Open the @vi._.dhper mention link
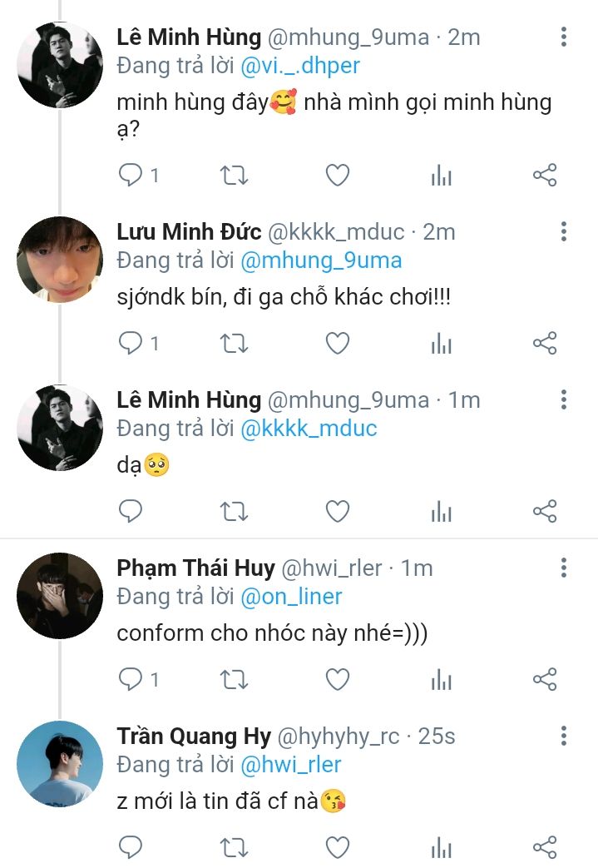The width and height of the screenshot is (598, 868). pos(300,64)
